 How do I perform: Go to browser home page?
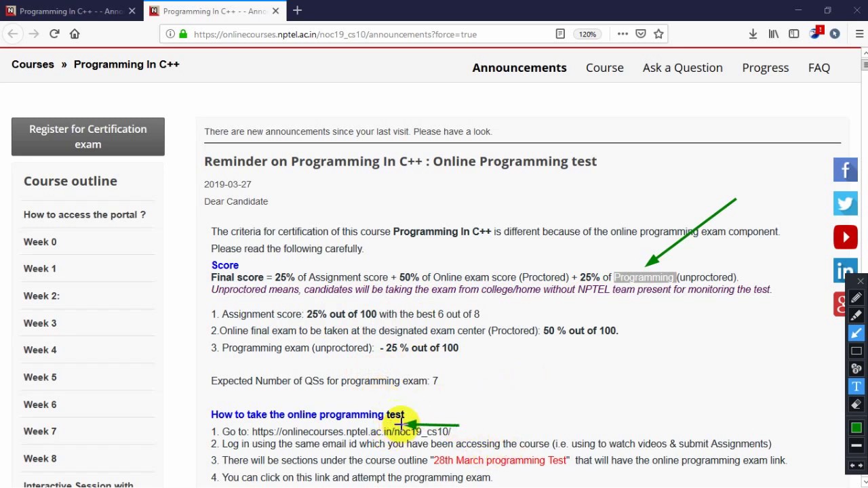pos(75,34)
